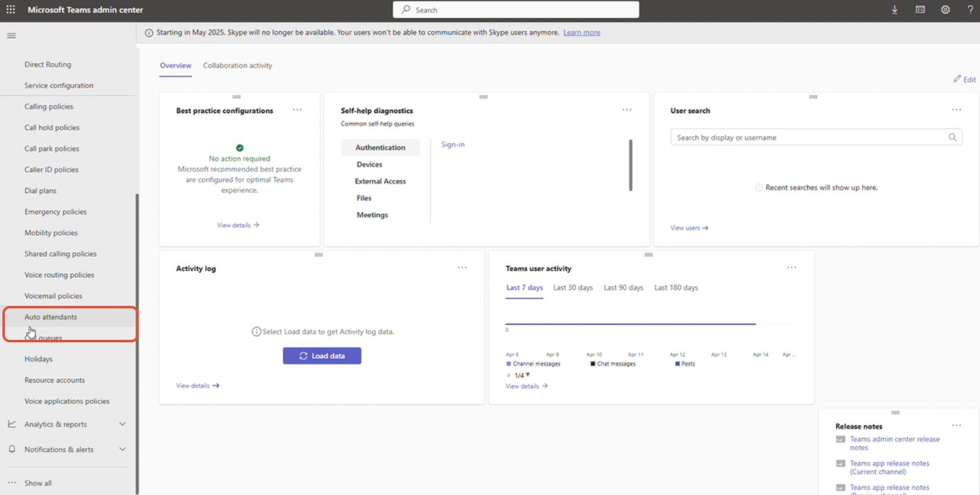Click the View users link
980x495 pixels.
[689, 228]
